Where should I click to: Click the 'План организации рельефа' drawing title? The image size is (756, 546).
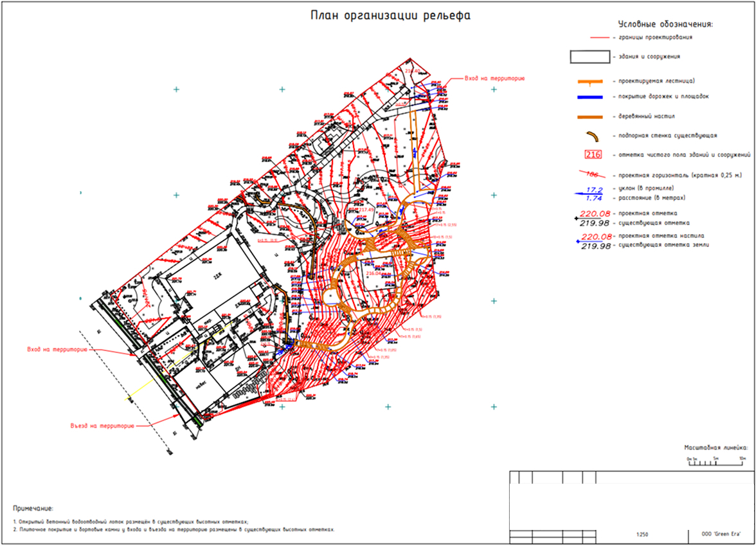tap(391, 15)
